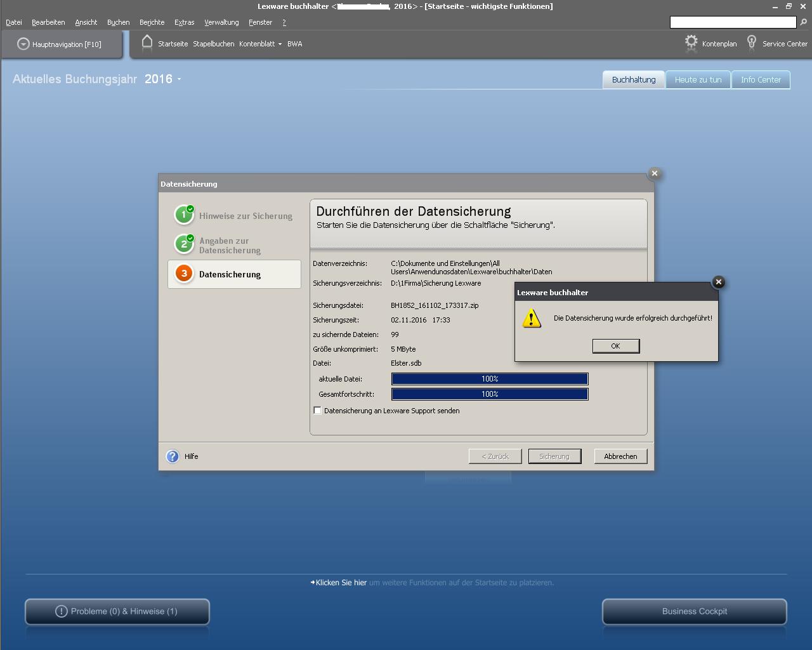Switch to the Heute zu tun tab

pos(698,80)
